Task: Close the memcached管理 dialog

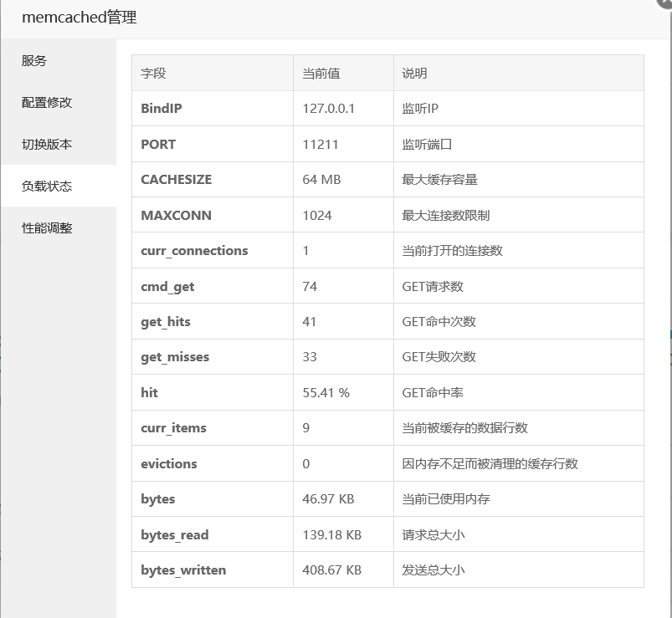Action: pyautogui.click(x=664, y=3)
